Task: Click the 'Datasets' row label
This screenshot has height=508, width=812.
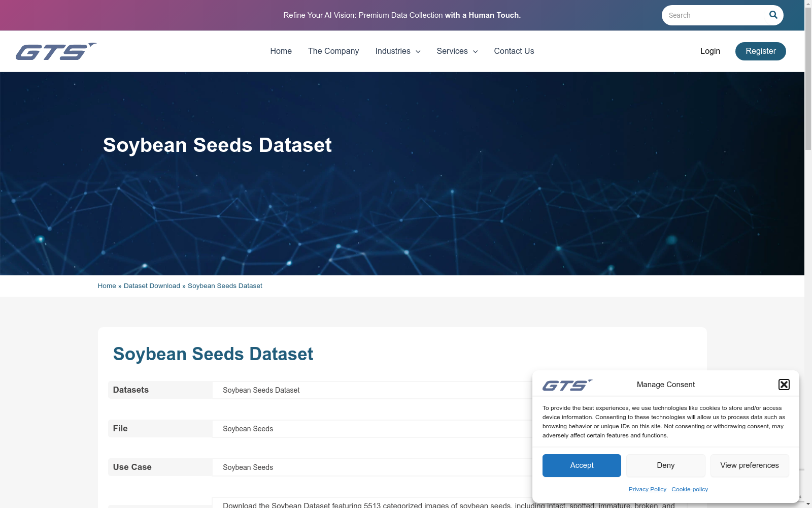Action: (x=131, y=390)
